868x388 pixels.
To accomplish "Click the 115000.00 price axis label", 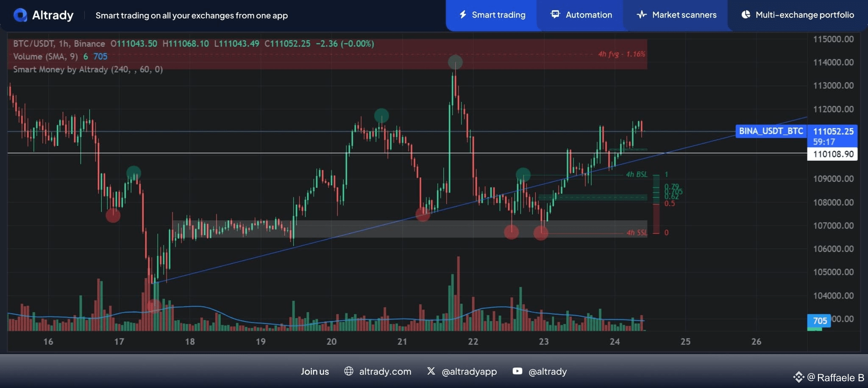I will (x=833, y=39).
